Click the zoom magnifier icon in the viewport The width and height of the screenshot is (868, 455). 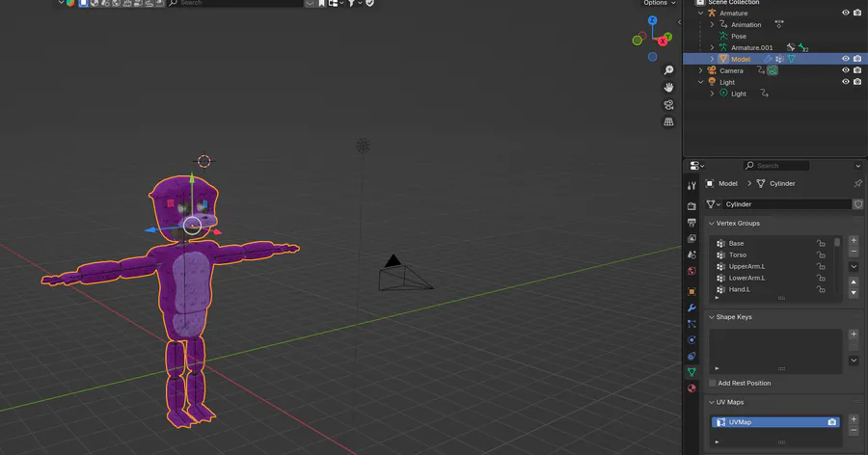tap(668, 70)
